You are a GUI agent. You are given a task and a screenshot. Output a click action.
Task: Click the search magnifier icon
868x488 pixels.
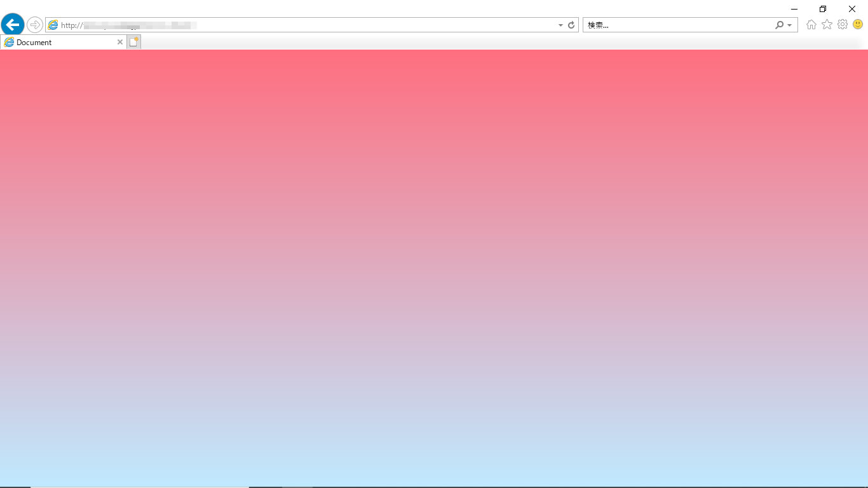tap(779, 24)
